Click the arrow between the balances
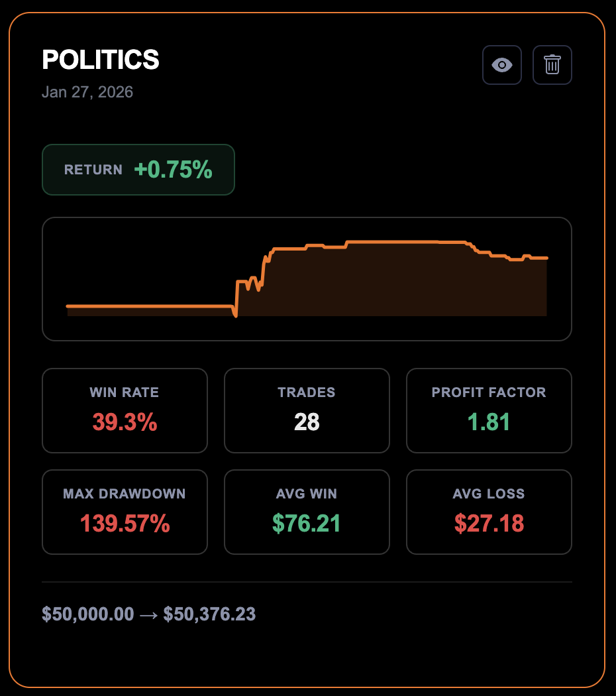This screenshot has width=616, height=696. coord(149,614)
